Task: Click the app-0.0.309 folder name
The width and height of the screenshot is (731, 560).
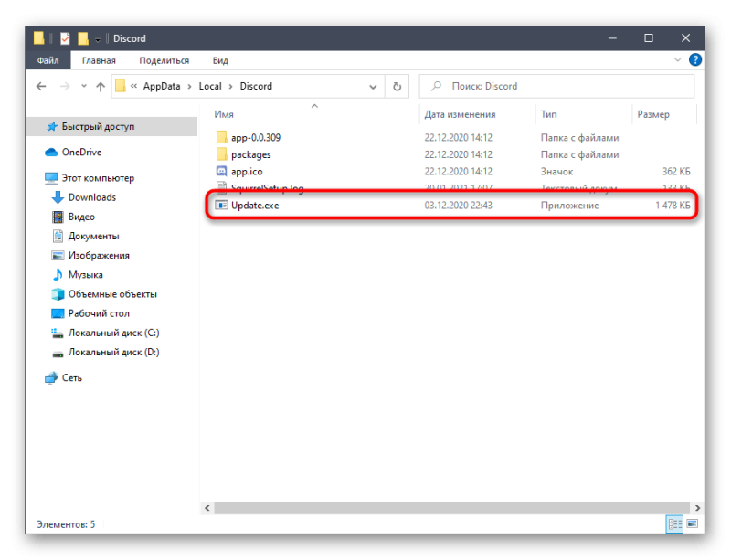Action: pos(256,138)
